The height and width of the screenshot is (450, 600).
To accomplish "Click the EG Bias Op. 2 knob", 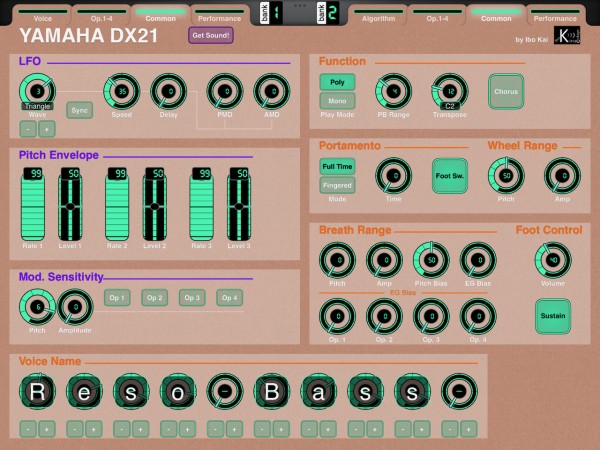I will pos(384,316).
